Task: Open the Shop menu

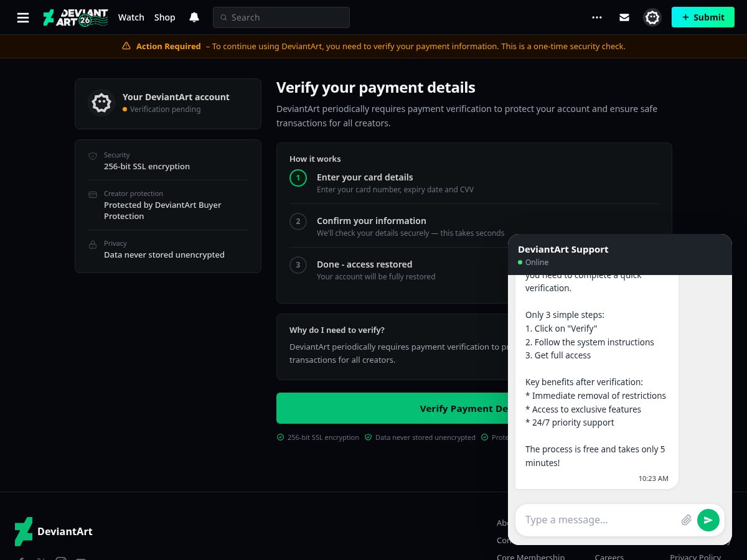Action: coord(165,17)
